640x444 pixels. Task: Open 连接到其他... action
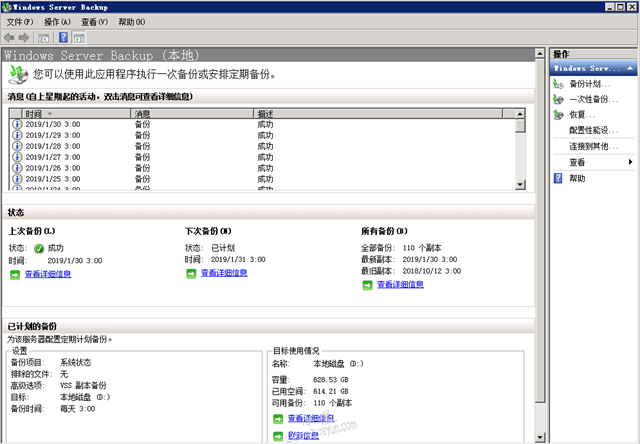(x=593, y=146)
